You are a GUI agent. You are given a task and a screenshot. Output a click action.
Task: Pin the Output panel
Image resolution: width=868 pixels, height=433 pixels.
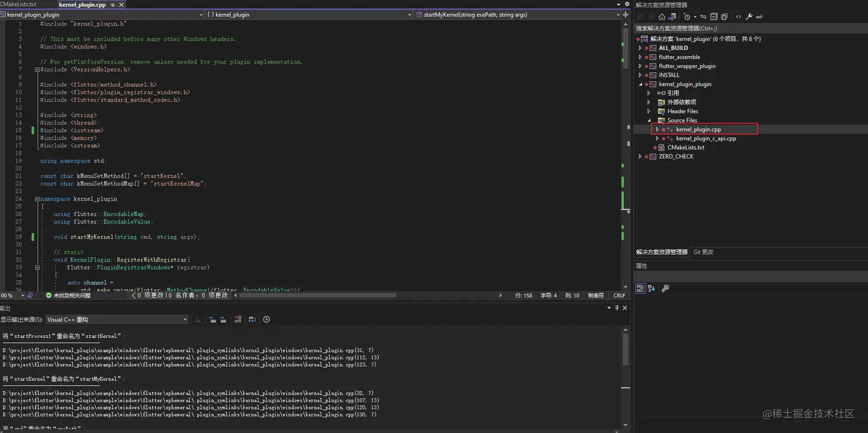point(617,308)
